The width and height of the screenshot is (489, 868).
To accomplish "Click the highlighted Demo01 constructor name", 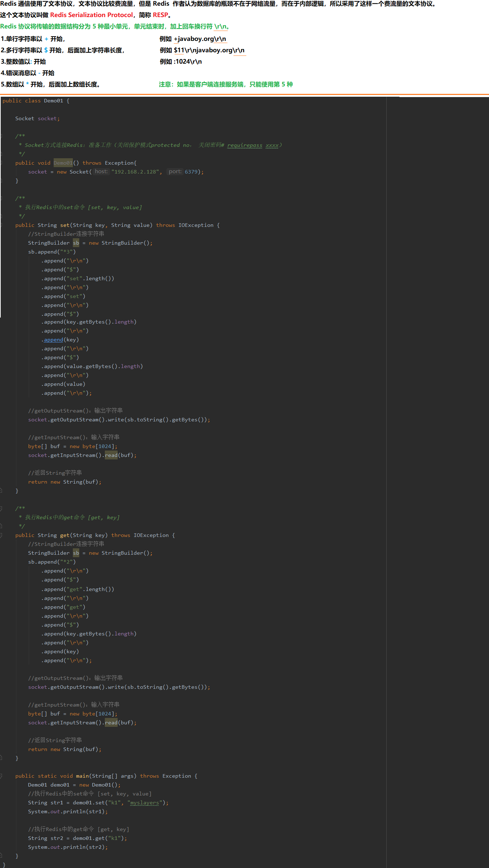I will [63, 163].
